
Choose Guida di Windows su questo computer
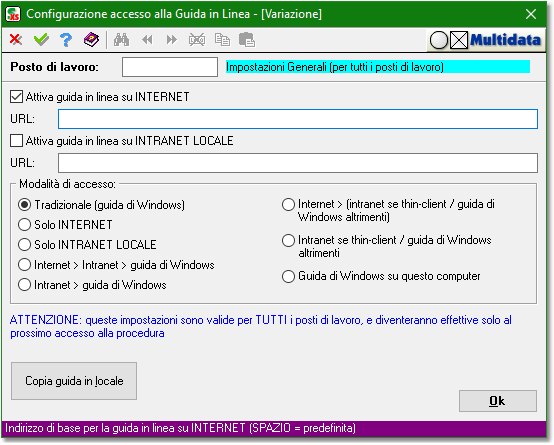[x=288, y=276]
